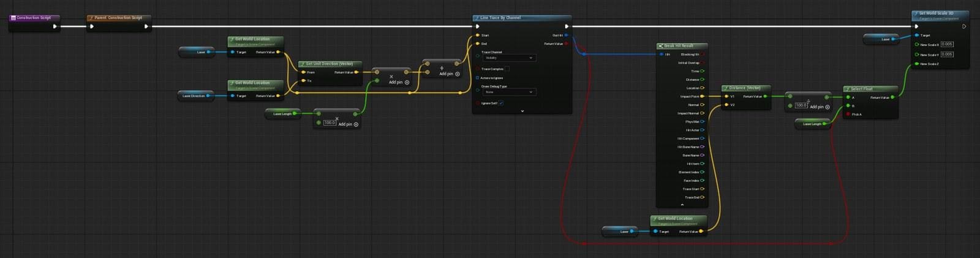Click the To pin on Get Unit Direction
Viewport: 980px width, 258px height.
click(x=303, y=80)
